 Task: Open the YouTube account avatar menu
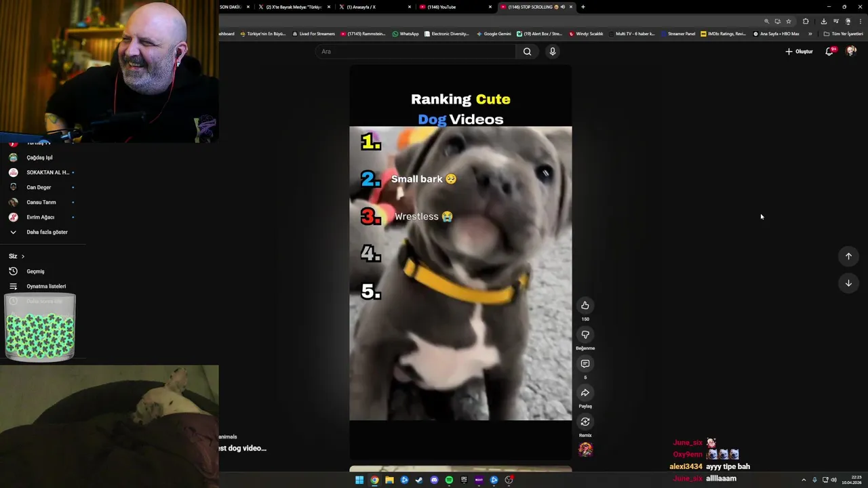click(x=851, y=52)
